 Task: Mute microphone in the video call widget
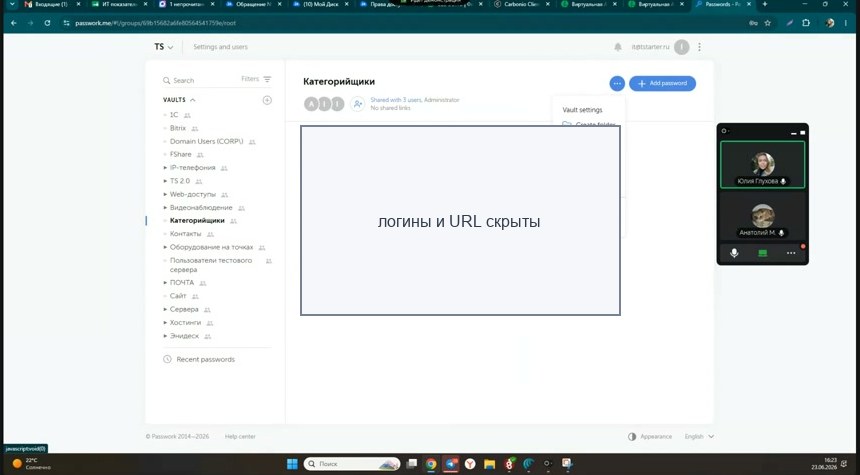(734, 253)
